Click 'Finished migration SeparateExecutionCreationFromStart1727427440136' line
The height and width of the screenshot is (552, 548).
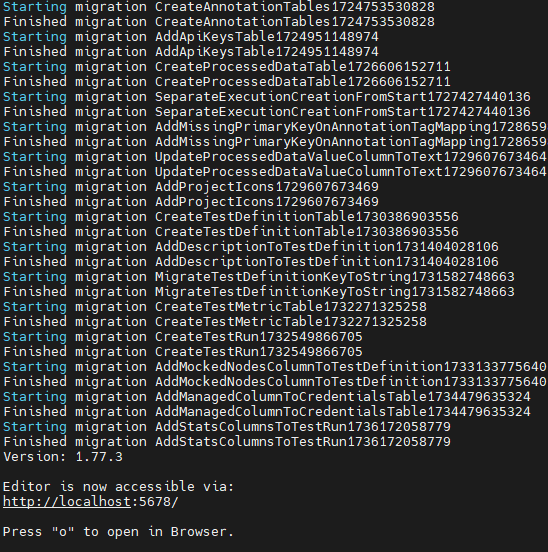267,112
